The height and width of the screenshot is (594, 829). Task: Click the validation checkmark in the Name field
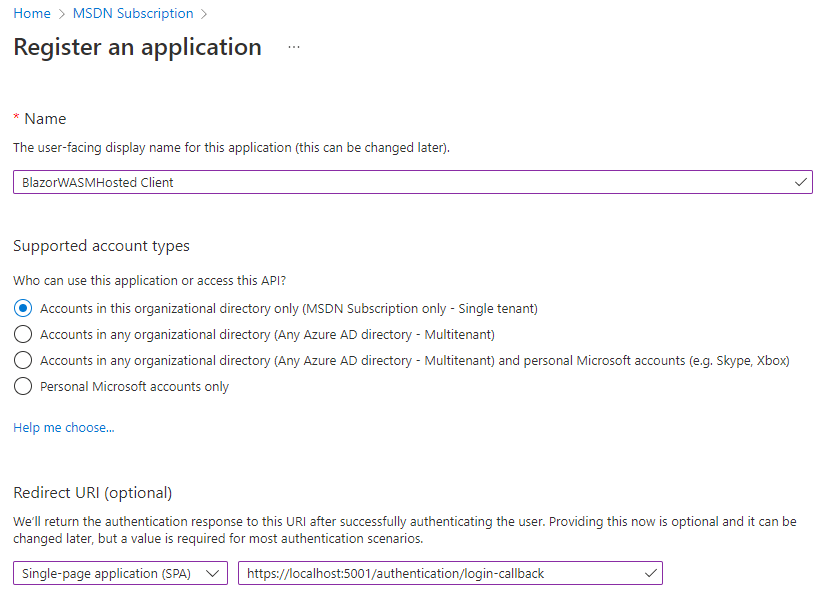point(800,182)
